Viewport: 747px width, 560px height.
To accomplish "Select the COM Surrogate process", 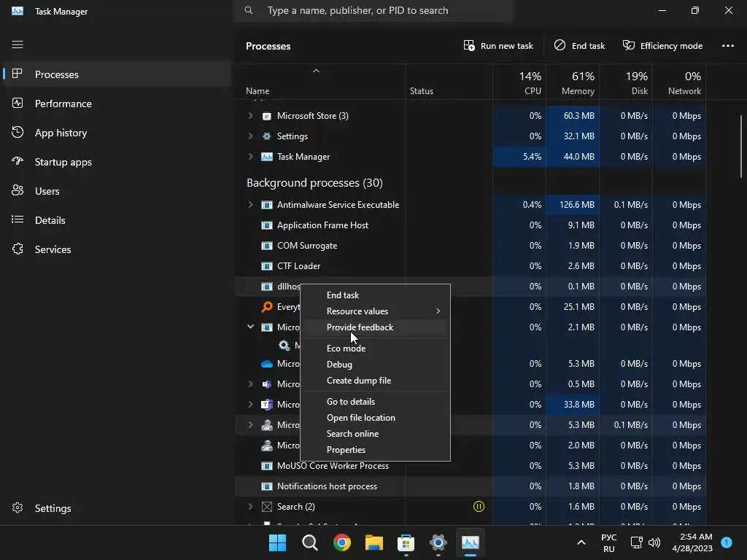I will pyautogui.click(x=471, y=246).
